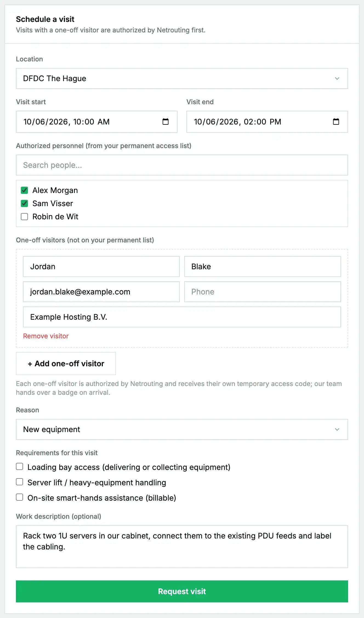Remove visitor Jordan Blake

point(46,336)
